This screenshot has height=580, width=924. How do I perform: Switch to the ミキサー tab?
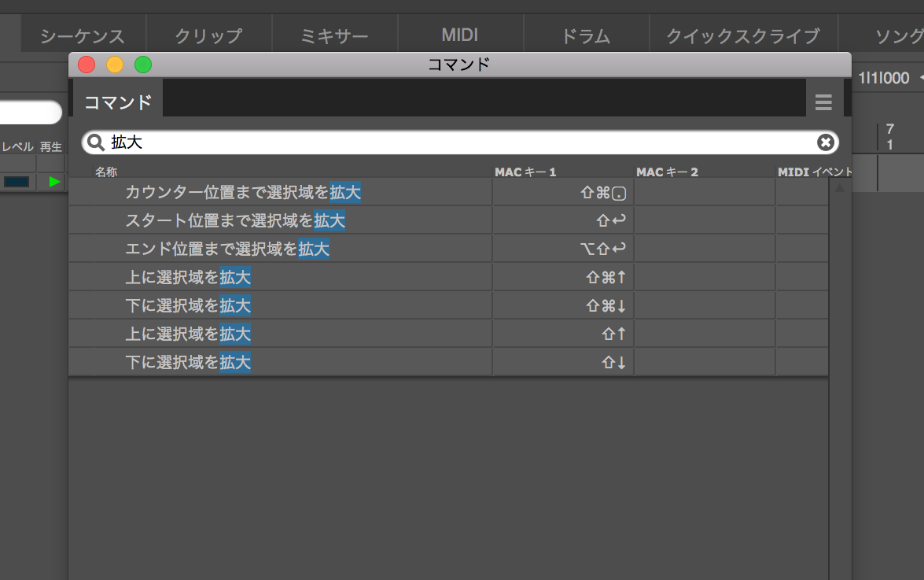pos(334,35)
